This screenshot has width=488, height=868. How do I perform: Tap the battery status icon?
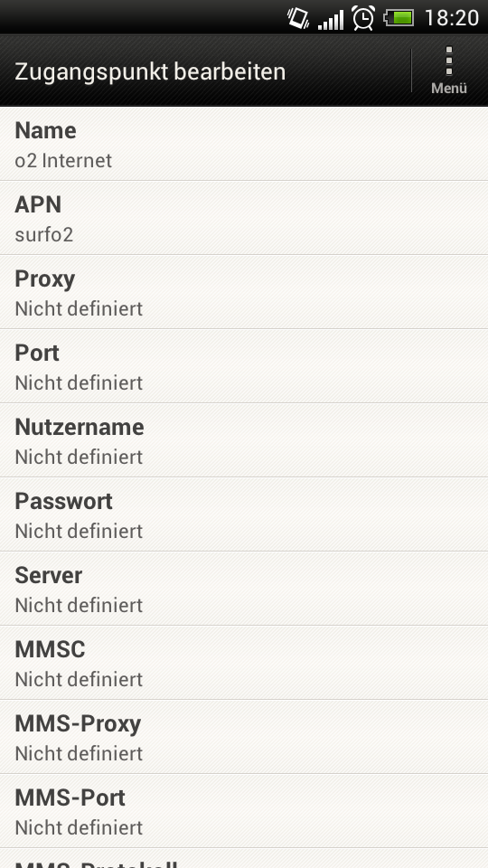coord(399,18)
